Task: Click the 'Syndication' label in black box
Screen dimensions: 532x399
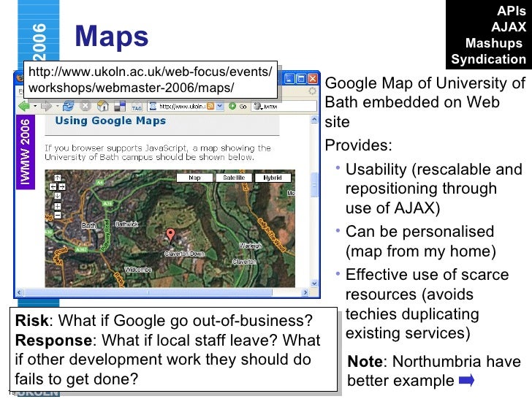Action: click(488, 59)
